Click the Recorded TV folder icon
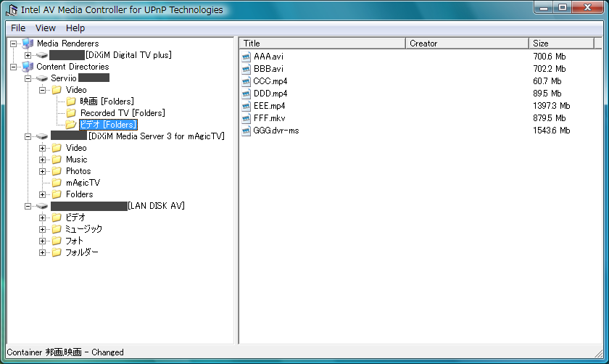Screen dimensions: 609x364 71,113
